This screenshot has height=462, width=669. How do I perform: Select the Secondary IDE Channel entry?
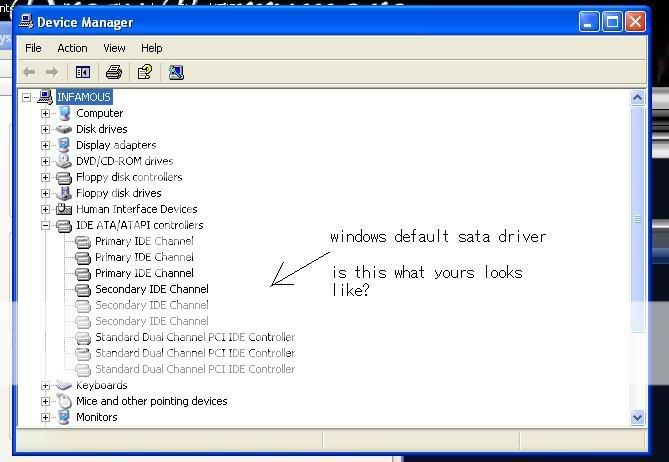(x=151, y=289)
